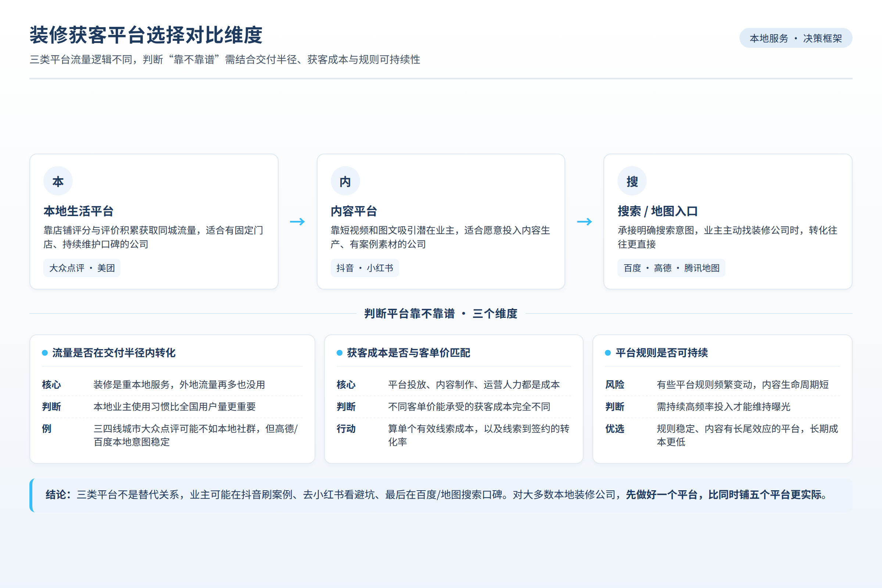
Task: Click the row 不同客单价能承受的获客成本完全不同
Action: coord(469,406)
